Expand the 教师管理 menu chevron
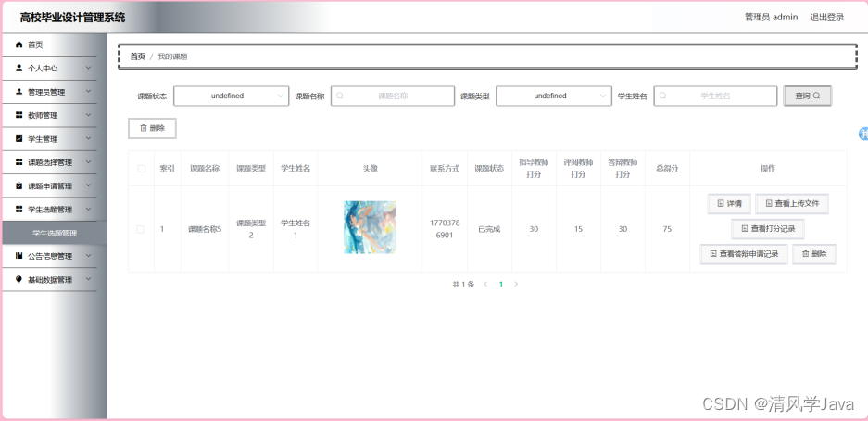This screenshot has width=868, height=421. point(89,115)
